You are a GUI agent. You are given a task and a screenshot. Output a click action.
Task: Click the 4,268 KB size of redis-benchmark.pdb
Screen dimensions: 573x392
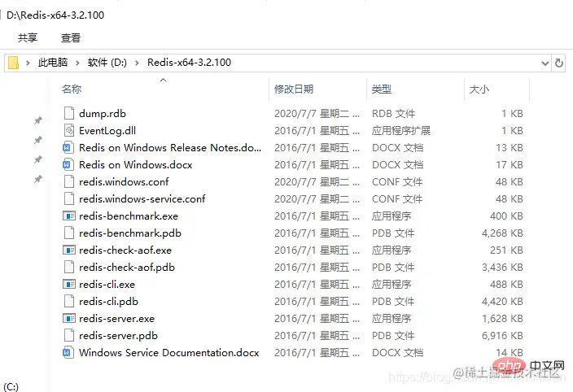pyautogui.click(x=502, y=233)
